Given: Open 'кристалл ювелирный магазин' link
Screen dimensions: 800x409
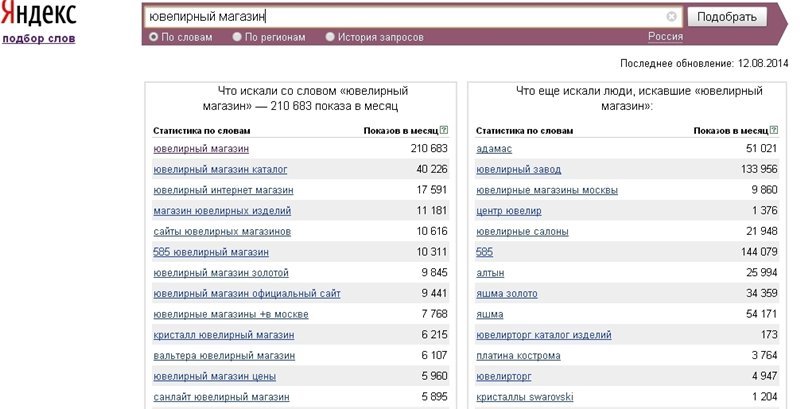Looking at the screenshot, I should pos(223,335).
